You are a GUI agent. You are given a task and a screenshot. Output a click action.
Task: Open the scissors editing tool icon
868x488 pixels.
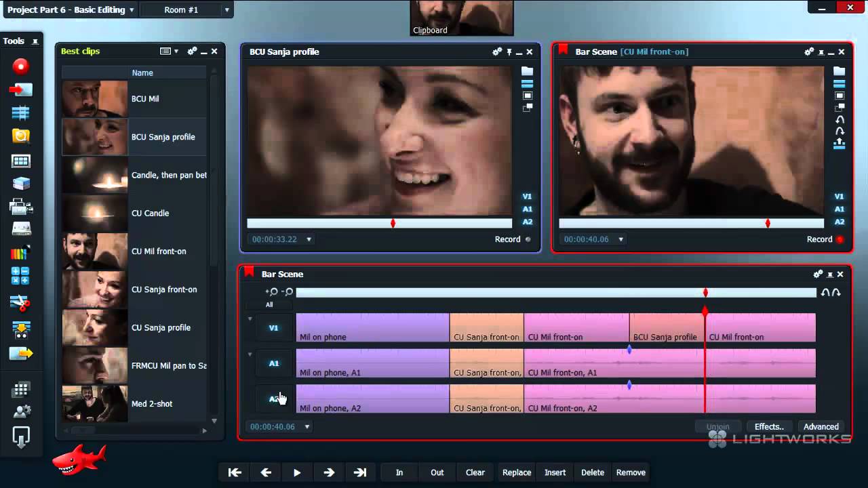[21, 302]
